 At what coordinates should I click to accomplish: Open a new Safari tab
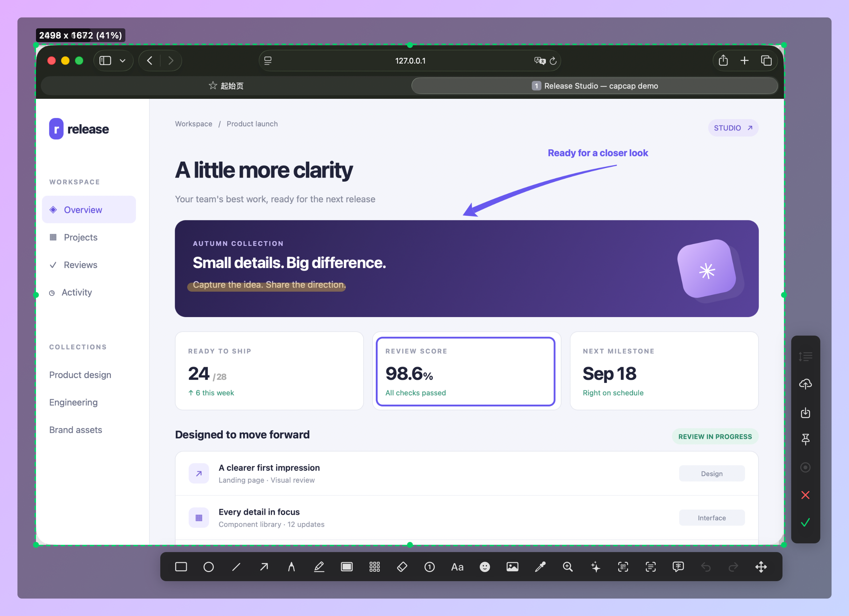(x=745, y=61)
